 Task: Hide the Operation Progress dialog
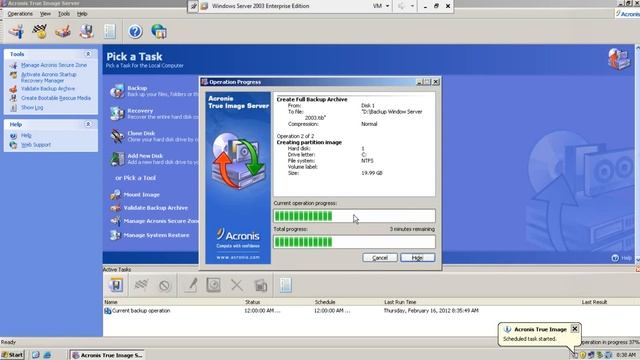tap(418, 258)
